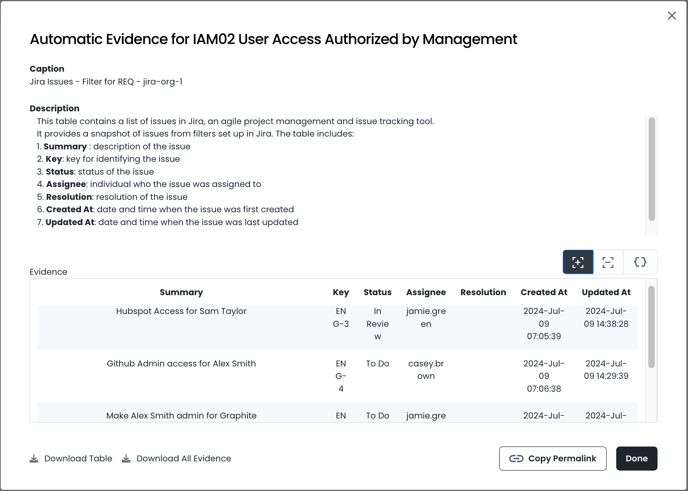The image size is (688, 491).
Task: Show raw JSON view with braces icon
Action: coord(640,262)
